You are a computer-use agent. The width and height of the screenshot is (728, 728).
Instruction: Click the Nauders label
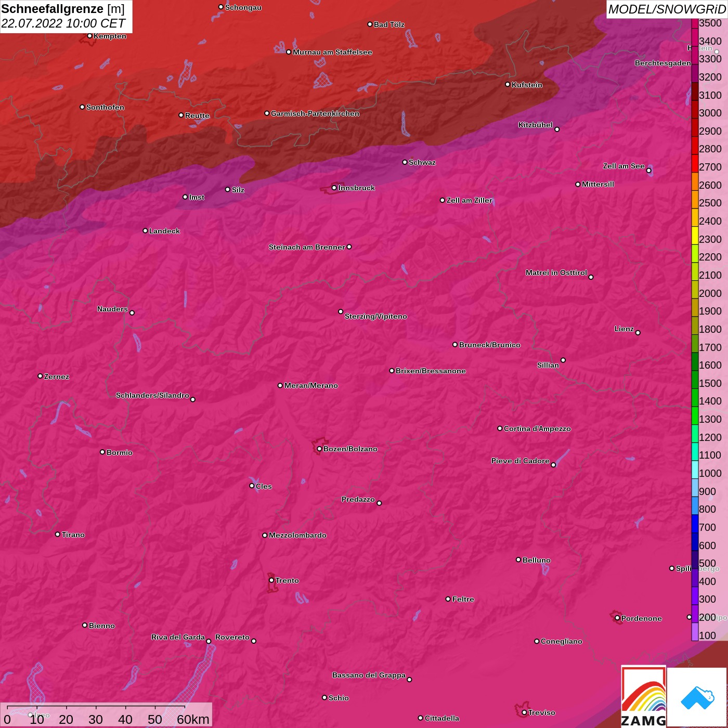click(112, 309)
